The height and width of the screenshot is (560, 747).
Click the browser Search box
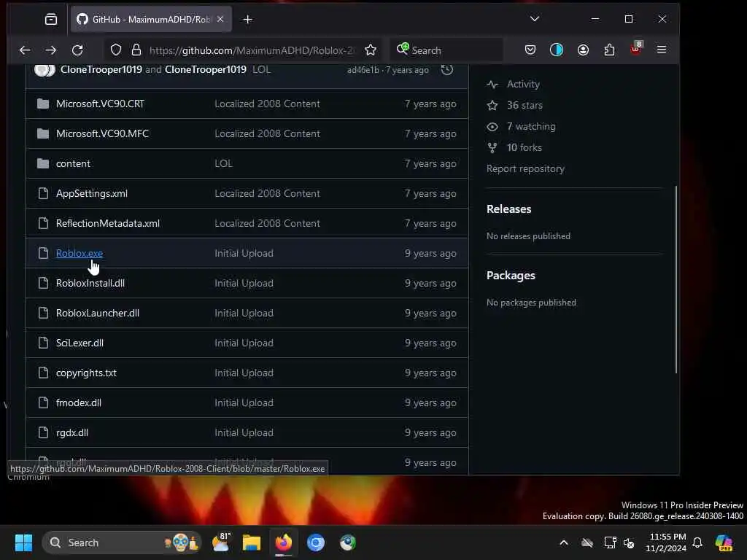[448, 50]
